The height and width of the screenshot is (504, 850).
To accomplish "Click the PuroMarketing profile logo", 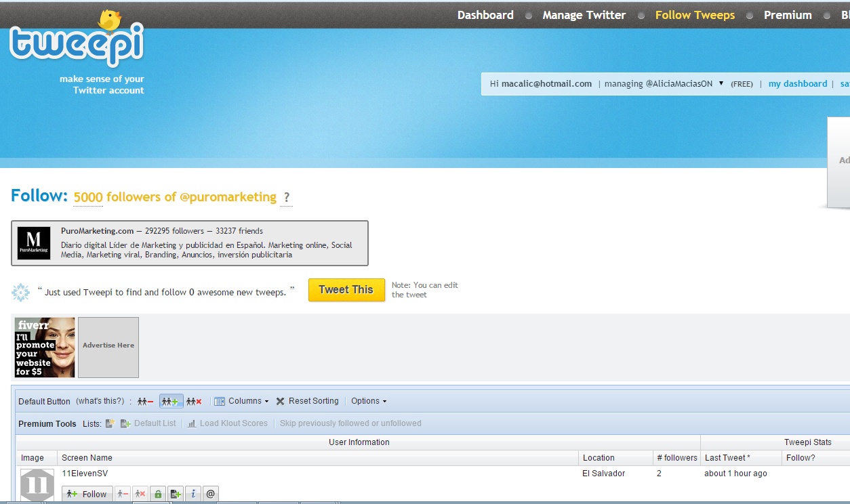I will 34,243.
